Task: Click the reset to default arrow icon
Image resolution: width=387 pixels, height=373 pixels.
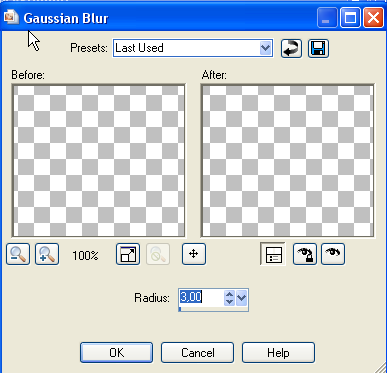Action: [x=291, y=49]
